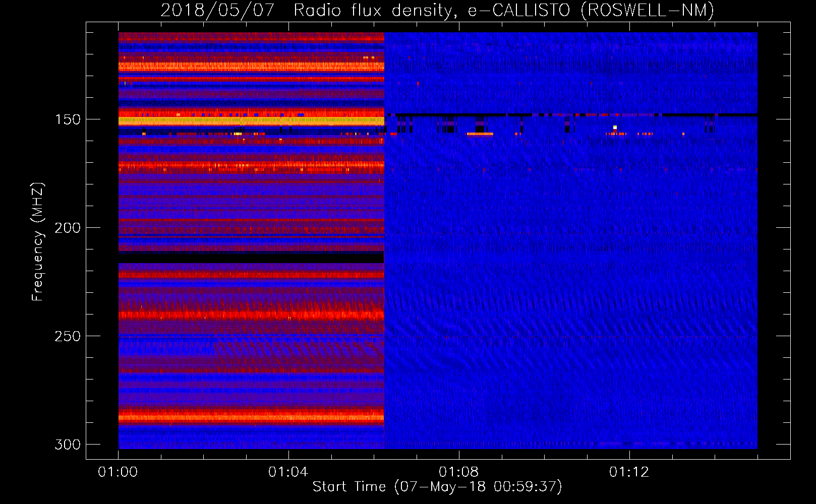Click the orange-red band near 290 MHz

coord(251,417)
